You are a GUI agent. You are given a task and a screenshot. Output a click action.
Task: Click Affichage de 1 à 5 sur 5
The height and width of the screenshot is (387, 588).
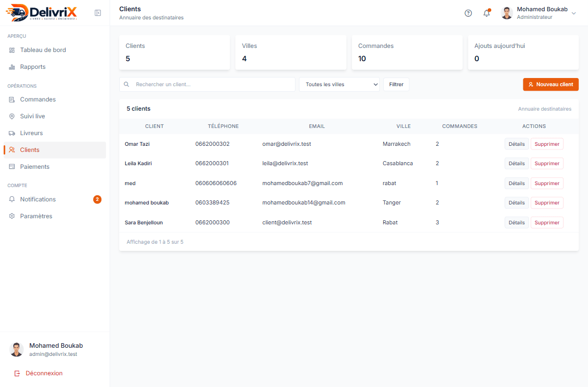pyautogui.click(x=155, y=242)
